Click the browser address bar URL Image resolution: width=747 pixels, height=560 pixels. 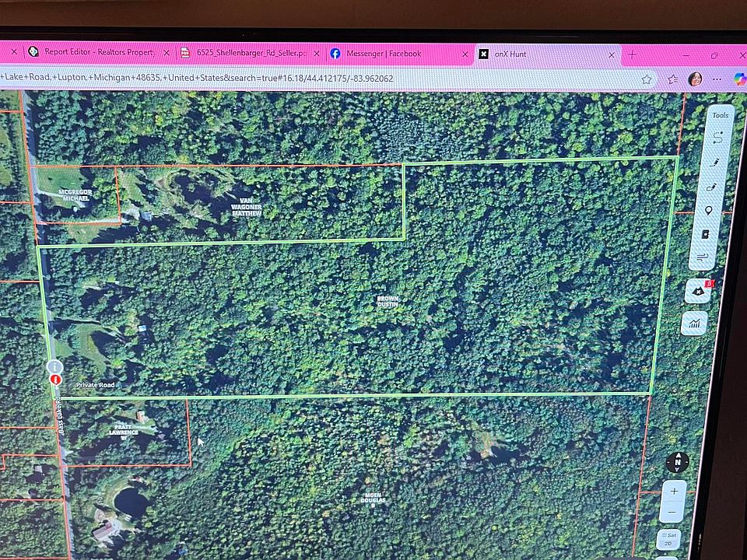(233, 78)
